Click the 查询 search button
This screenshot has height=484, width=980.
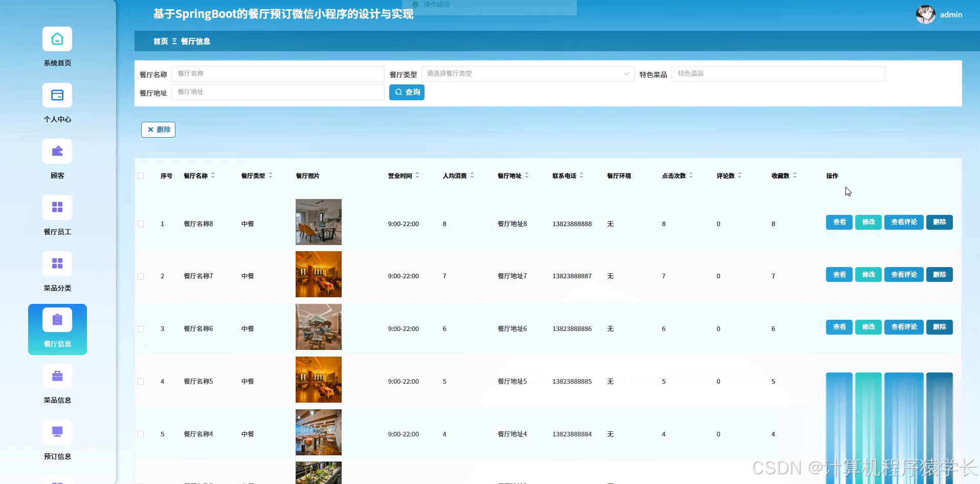pyautogui.click(x=407, y=92)
